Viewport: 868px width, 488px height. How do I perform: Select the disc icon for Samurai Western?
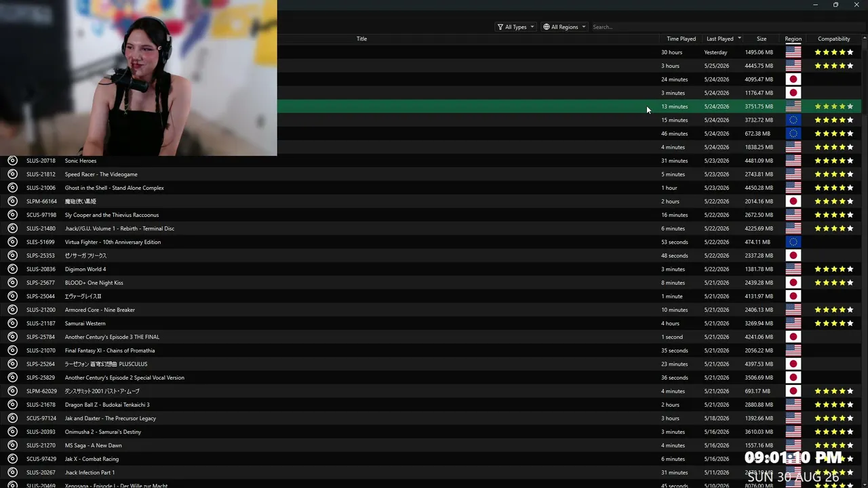coord(12,323)
